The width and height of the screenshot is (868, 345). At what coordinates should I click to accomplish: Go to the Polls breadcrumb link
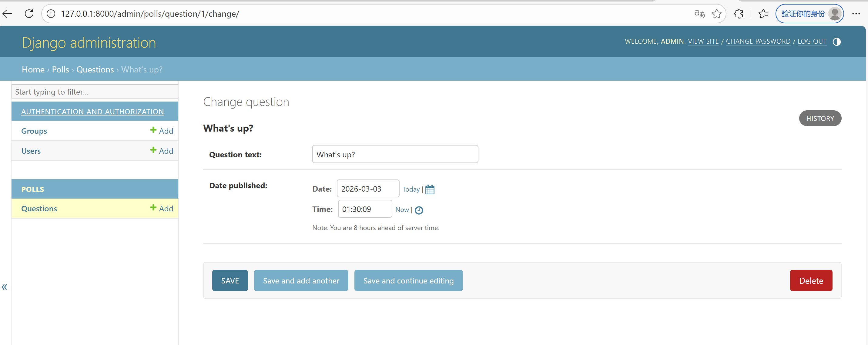click(60, 69)
